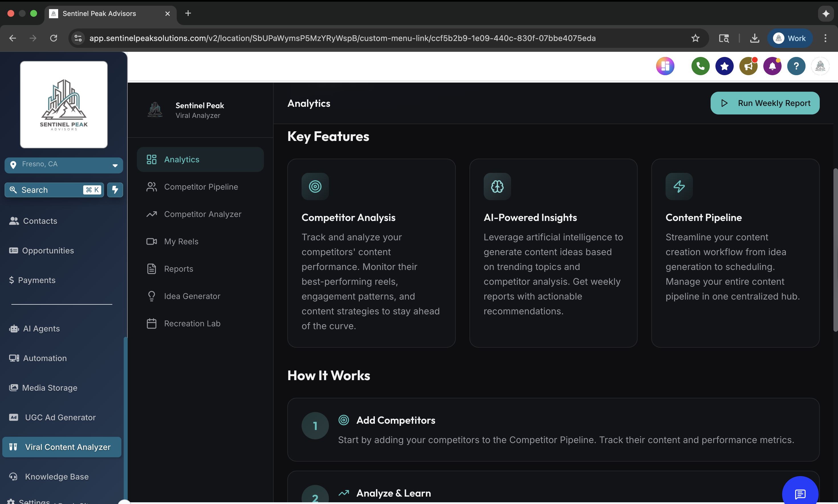
Task: Click the star reviews icon in header
Action: coord(725,66)
